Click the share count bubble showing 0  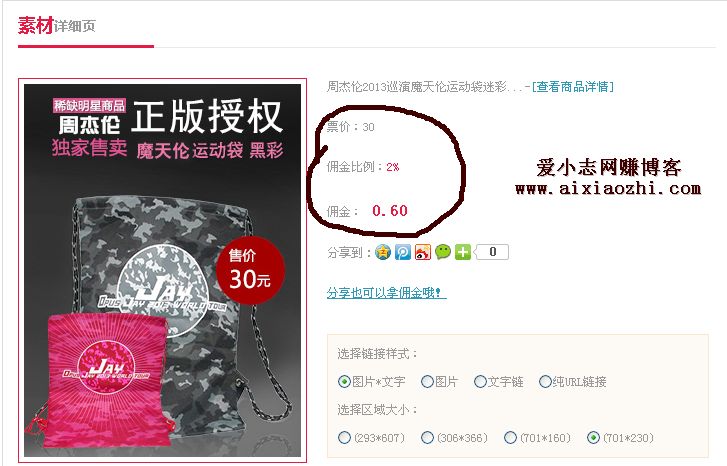click(491, 252)
